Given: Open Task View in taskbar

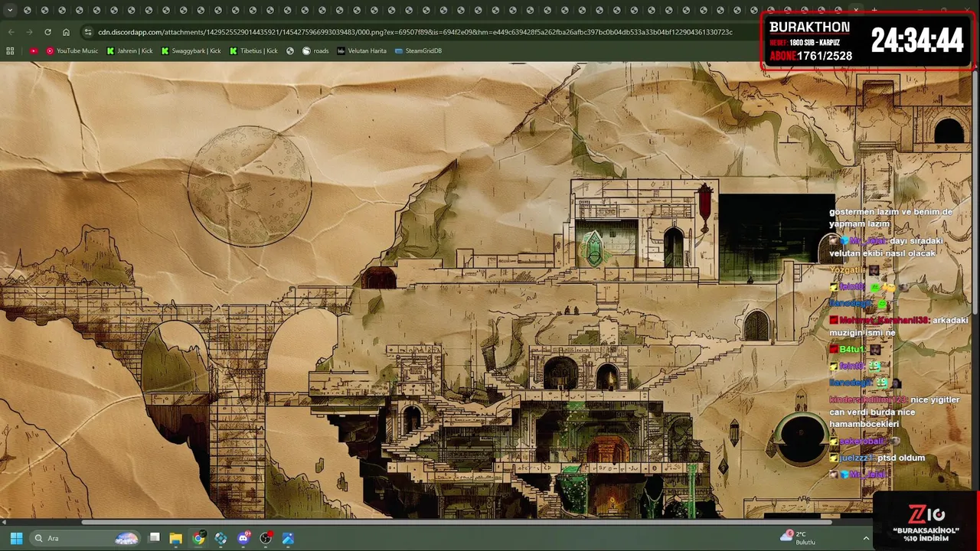Looking at the screenshot, I should click(154, 538).
